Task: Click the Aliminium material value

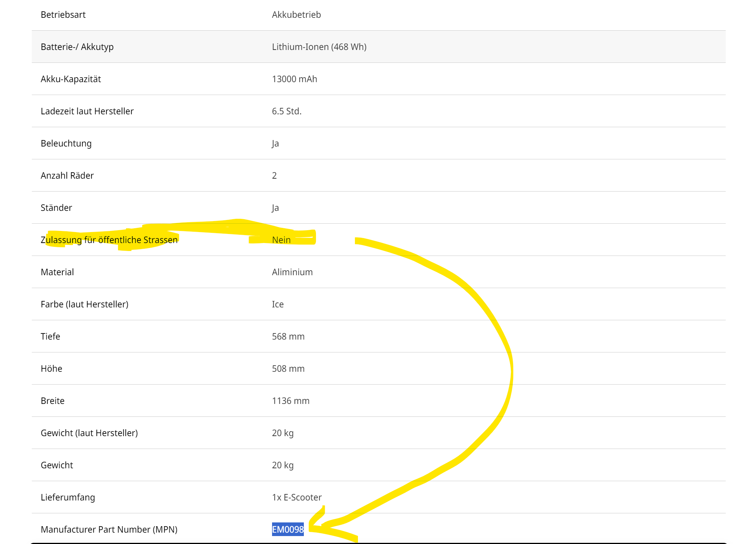Action: (292, 272)
